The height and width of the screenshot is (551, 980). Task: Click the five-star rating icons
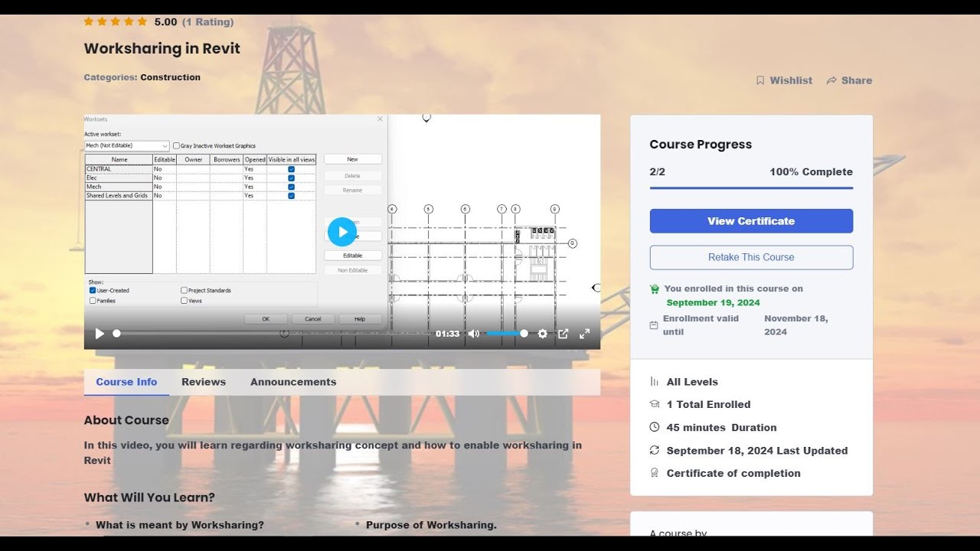click(x=116, y=22)
